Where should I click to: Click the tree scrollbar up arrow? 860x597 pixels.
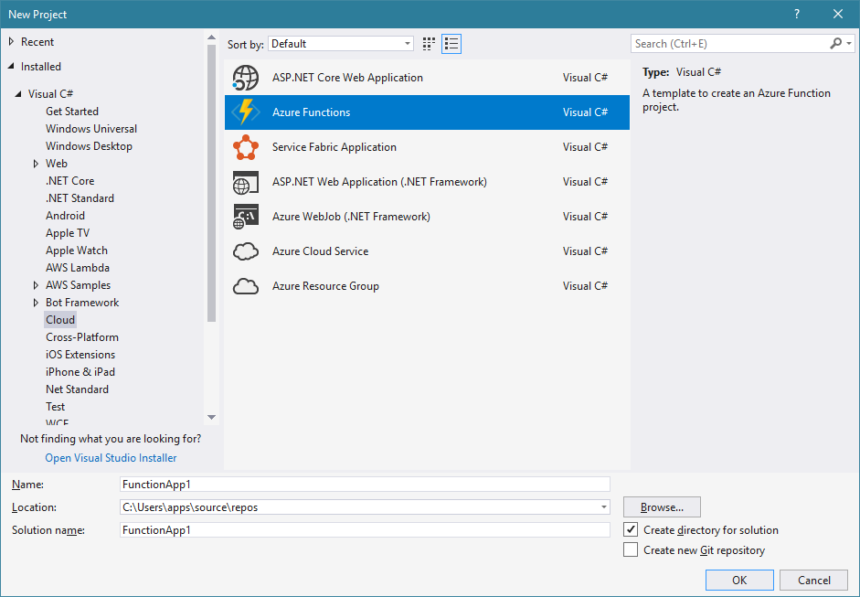tap(211, 37)
